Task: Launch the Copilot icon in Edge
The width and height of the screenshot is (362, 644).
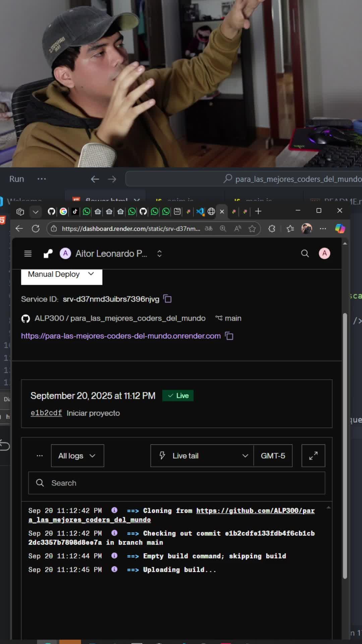Action: pyautogui.click(x=340, y=229)
